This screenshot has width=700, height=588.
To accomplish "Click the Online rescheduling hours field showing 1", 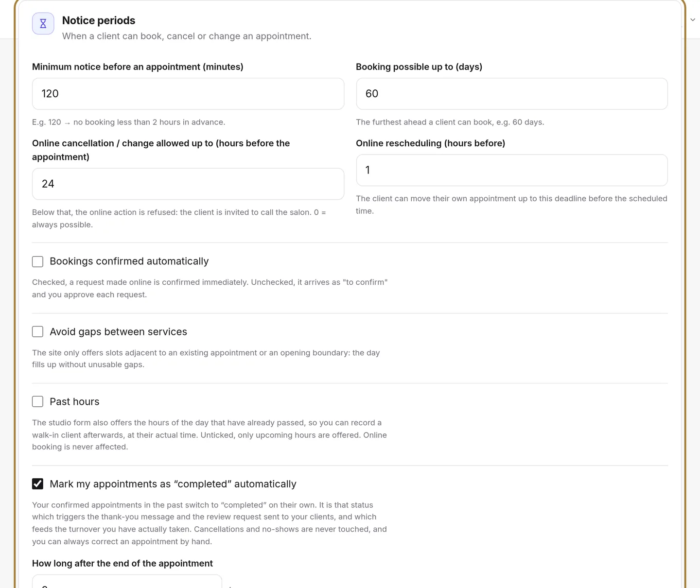I will click(x=512, y=170).
